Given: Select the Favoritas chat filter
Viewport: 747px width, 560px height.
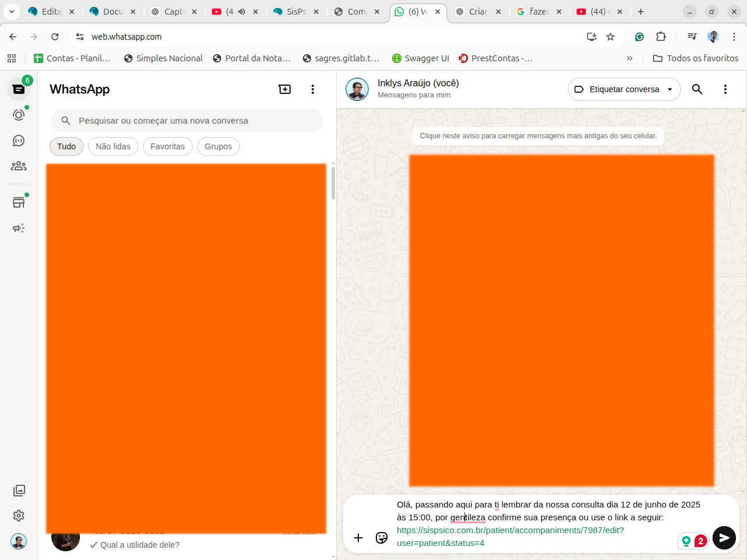Looking at the screenshot, I should (167, 146).
